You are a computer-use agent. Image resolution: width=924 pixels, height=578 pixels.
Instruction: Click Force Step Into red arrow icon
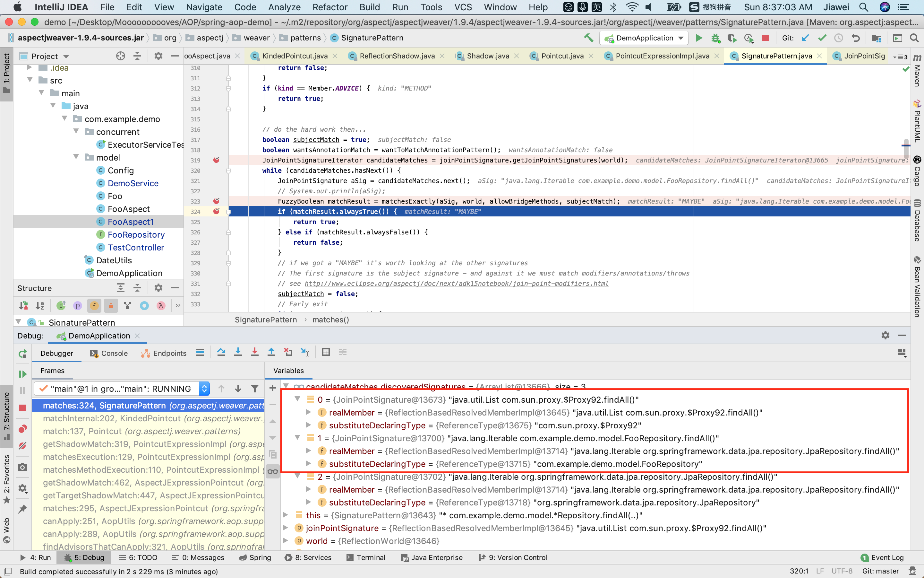tap(255, 352)
